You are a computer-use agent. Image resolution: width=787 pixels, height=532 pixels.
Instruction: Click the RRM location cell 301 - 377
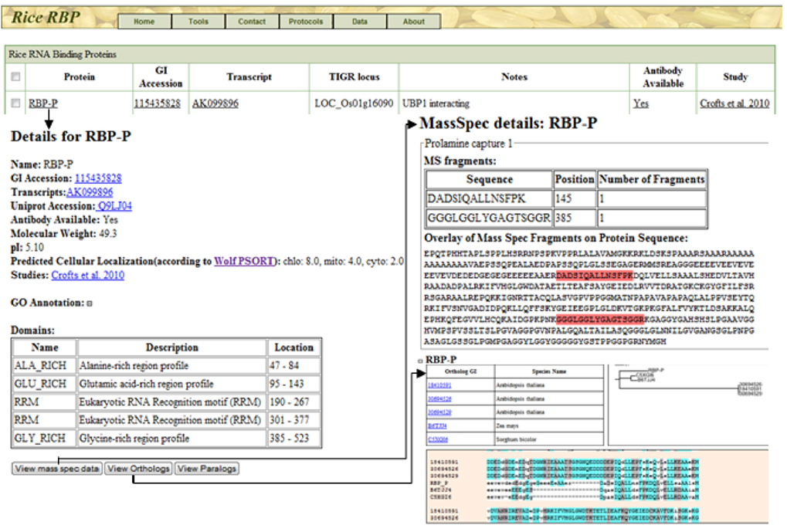[294, 420]
